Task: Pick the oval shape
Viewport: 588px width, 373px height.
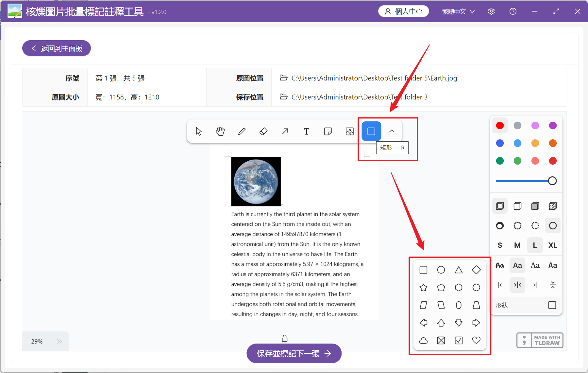Action: (459, 305)
